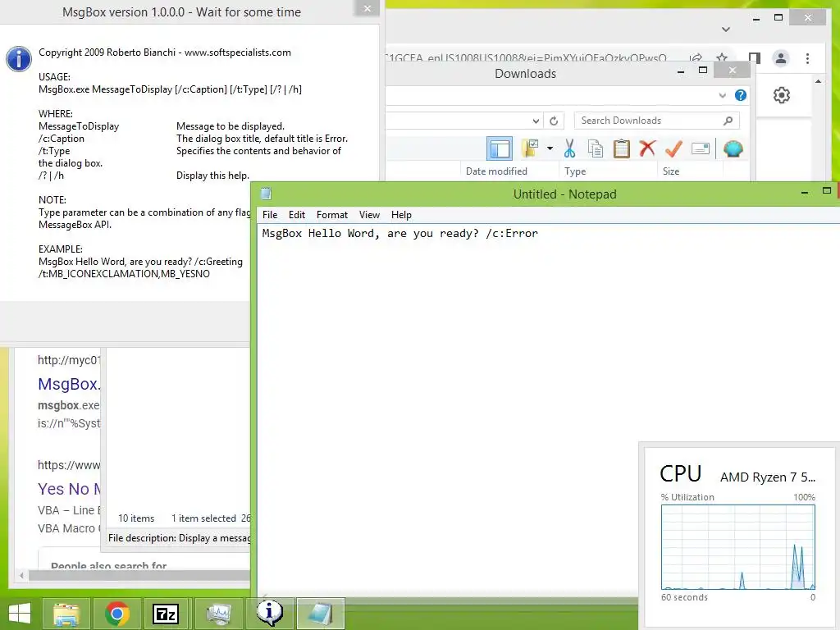Open Task Manager from the taskbar

point(218,614)
